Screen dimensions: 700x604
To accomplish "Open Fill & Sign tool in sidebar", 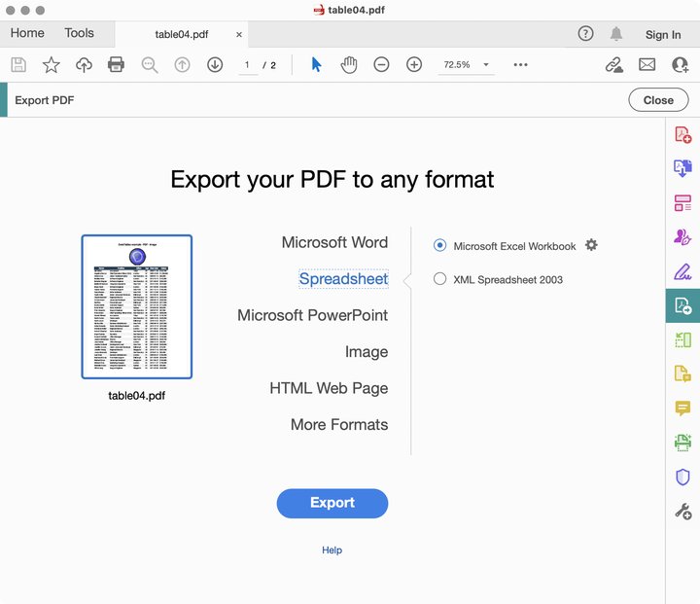I will (x=682, y=271).
